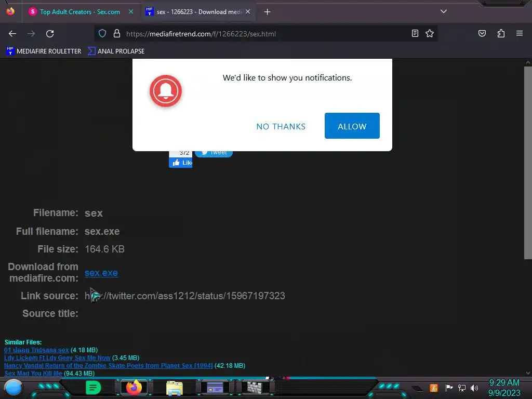This screenshot has width=532, height=399.
Task: Click the Firefox taskbar icon
Action: point(134,388)
